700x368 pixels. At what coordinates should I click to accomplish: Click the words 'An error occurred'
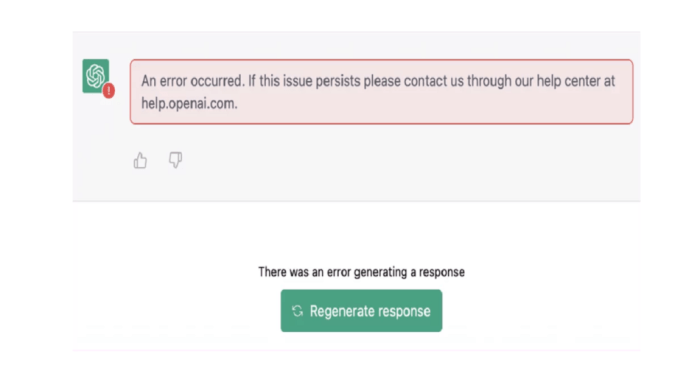(193, 81)
